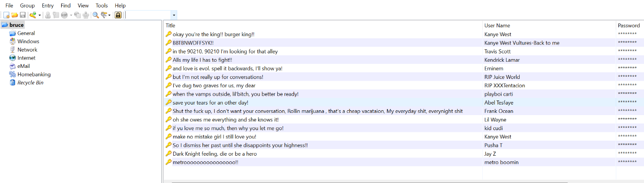
Task: Click inside the quick search field
Action: point(148,15)
